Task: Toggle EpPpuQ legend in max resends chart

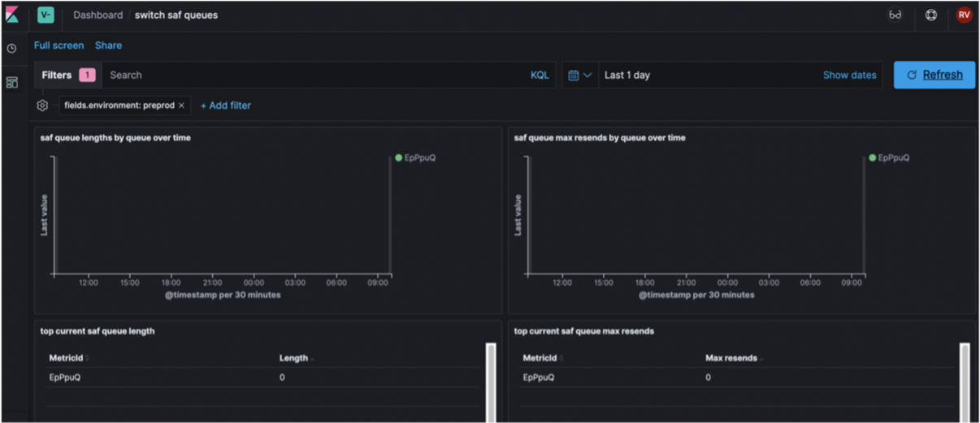Action: point(889,158)
